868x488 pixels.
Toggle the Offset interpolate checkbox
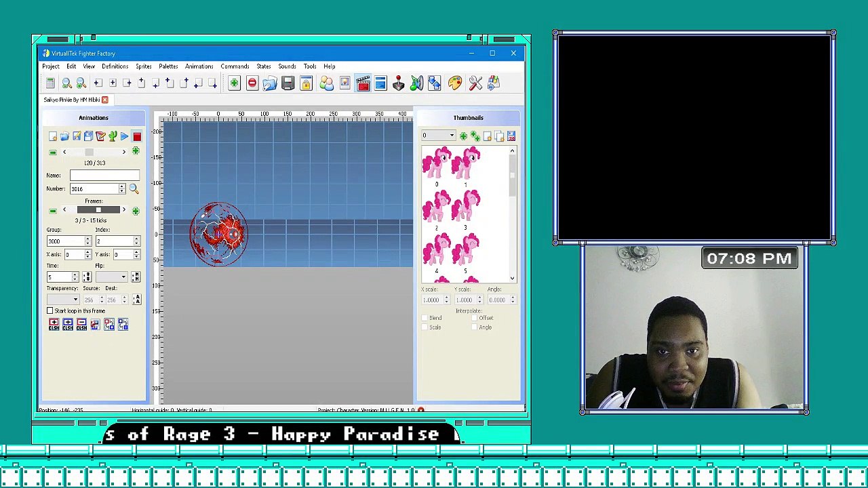point(475,318)
